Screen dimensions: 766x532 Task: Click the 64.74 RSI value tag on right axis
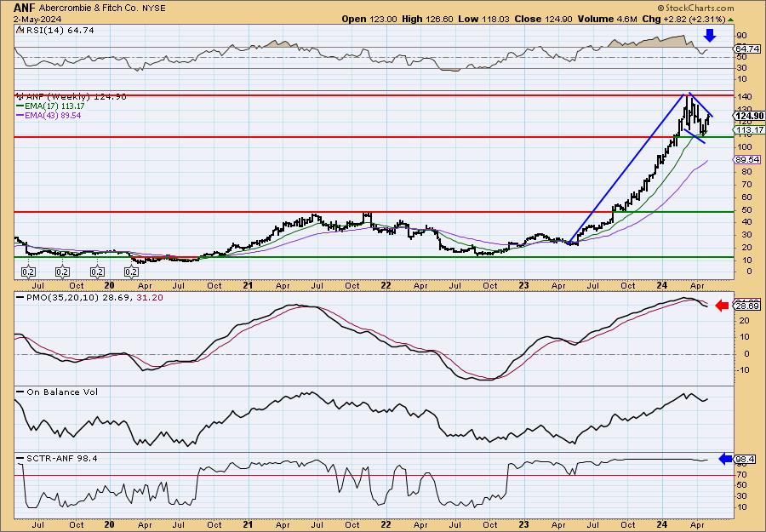tap(747, 49)
